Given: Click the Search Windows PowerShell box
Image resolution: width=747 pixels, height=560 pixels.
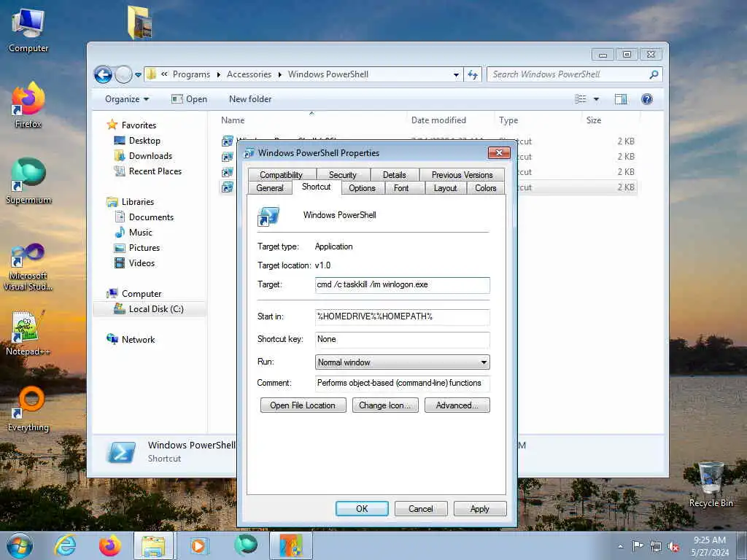Looking at the screenshot, I should [x=575, y=74].
